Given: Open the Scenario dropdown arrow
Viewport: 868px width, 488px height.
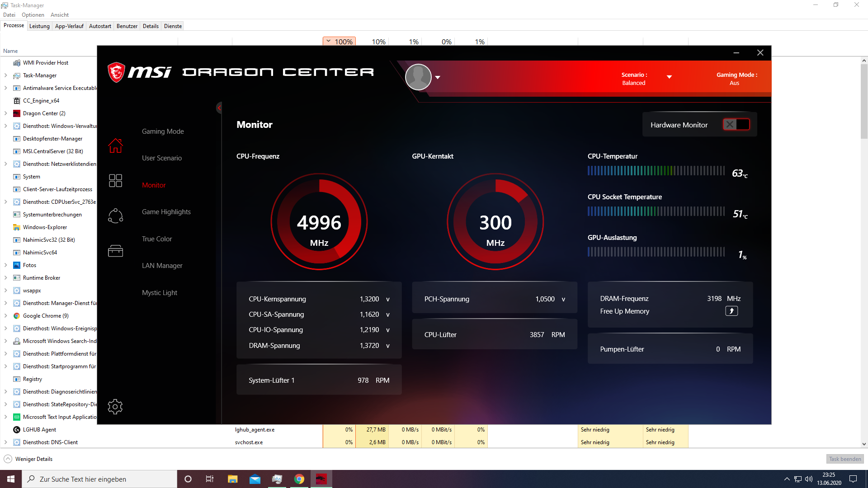Looking at the screenshot, I should 669,77.
